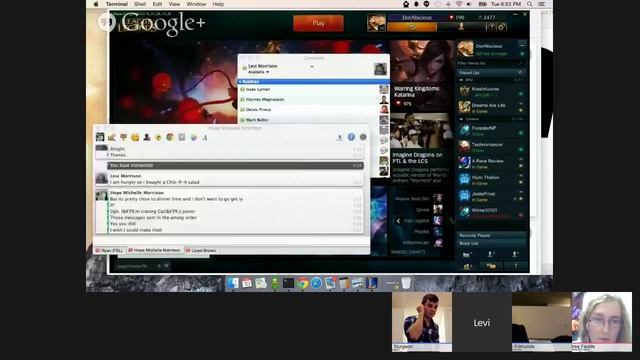Image resolution: width=640 pixels, height=360 pixels.
Task: Open the Shell menu
Action: pos(140,4)
